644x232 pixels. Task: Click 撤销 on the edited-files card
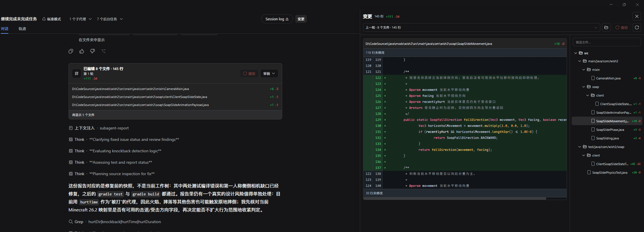tap(249, 73)
